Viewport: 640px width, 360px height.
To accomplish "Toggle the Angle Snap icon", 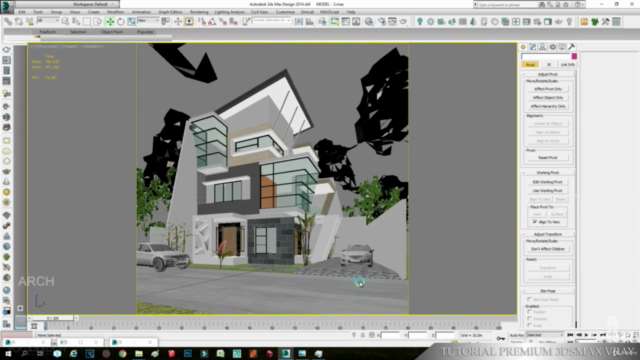I will (x=212, y=22).
